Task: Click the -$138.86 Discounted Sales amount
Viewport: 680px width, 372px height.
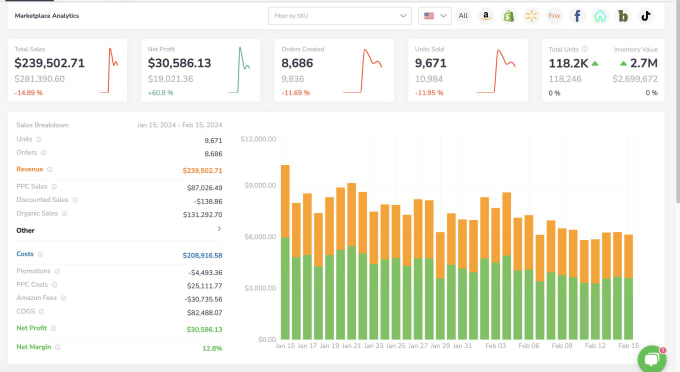Action: (208, 201)
